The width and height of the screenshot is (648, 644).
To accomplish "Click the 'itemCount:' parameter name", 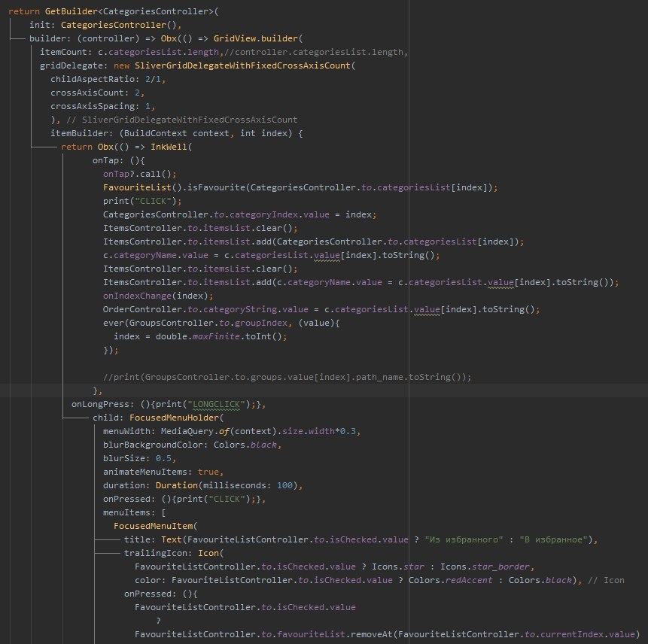I will (x=66, y=52).
